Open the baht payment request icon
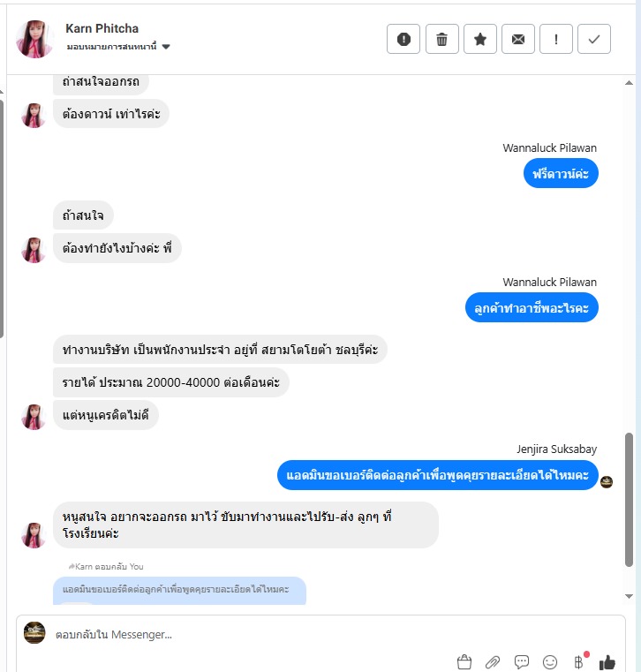This screenshot has height=672, width=641. coord(579,661)
